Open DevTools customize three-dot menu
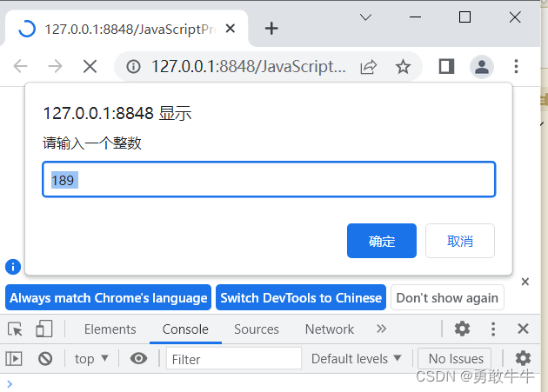 (493, 329)
